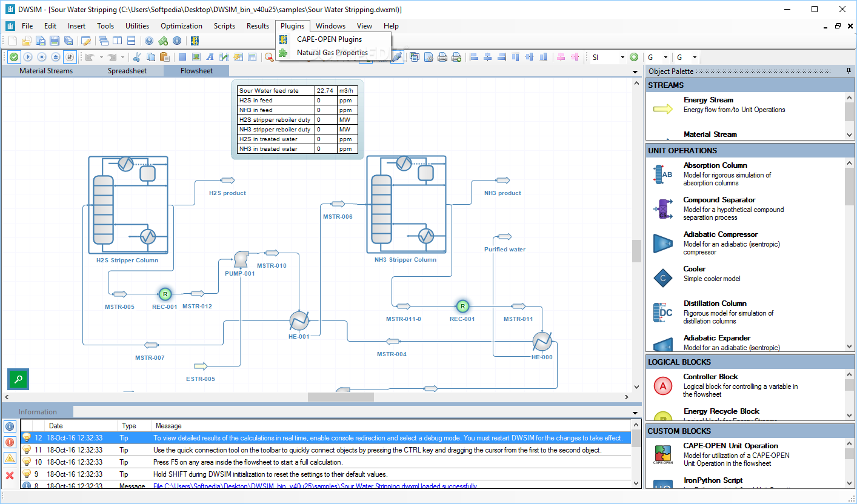The image size is (857, 504).
Task: Switch to the Material Streams tab
Action: [x=46, y=71]
